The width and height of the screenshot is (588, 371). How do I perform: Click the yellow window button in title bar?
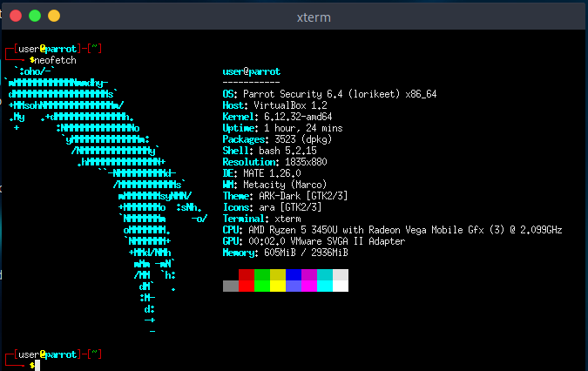tap(54, 16)
